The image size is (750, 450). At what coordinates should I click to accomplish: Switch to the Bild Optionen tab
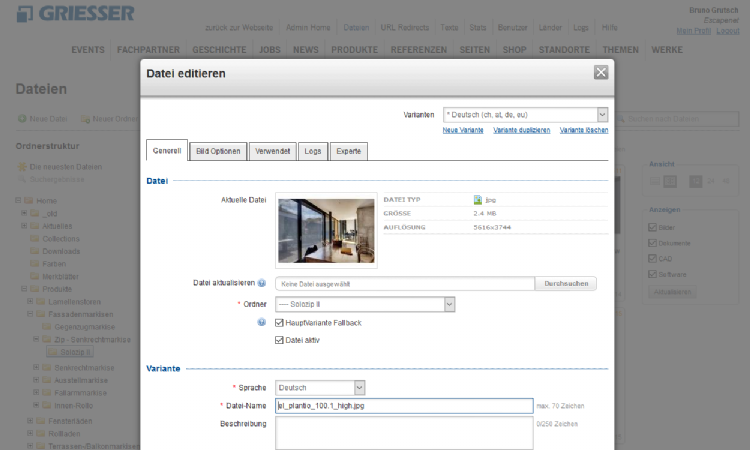[217, 151]
